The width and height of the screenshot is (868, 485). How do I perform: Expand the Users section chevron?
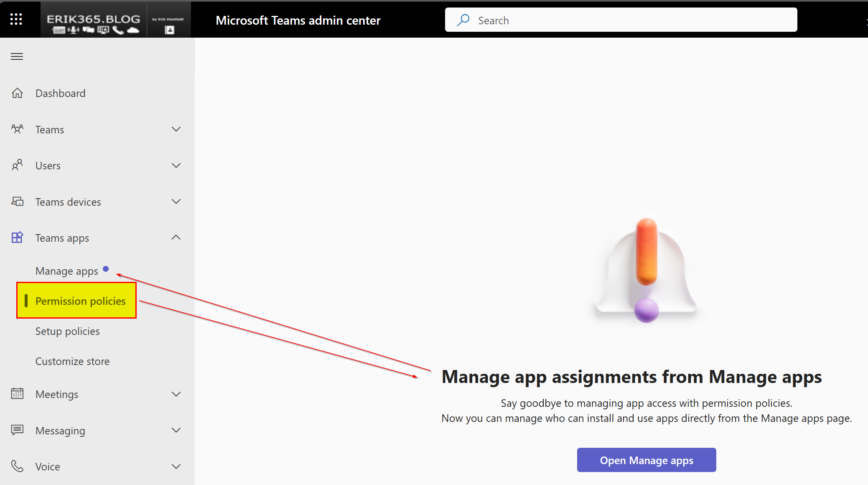tap(176, 165)
